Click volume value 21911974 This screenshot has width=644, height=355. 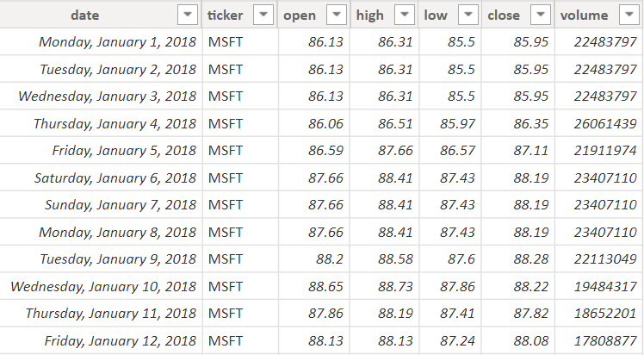click(605, 151)
